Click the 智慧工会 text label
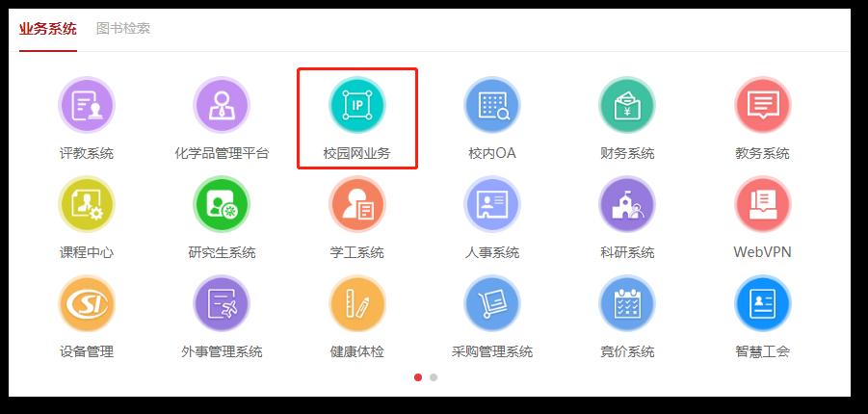 coord(762,351)
